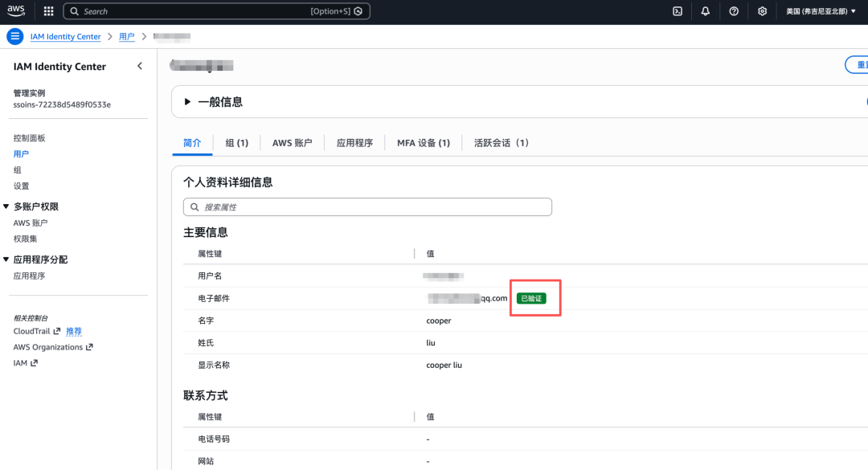Click the top Search field

(x=216, y=11)
